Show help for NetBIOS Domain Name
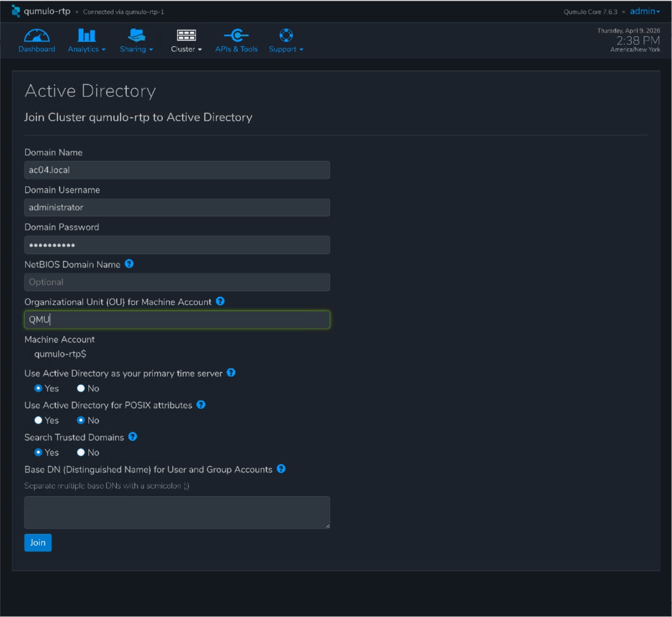The width and height of the screenshot is (672, 617). tap(129, 264)
